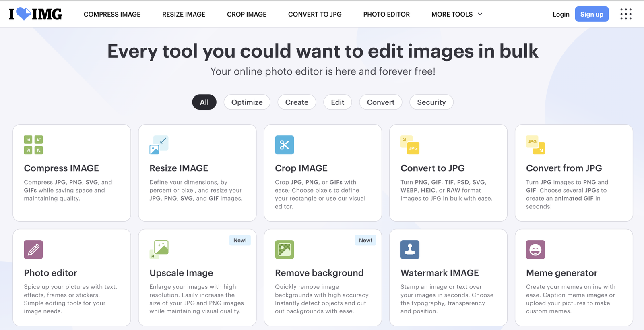The width and height of the screenshot is (644, 330).
Task: Open the Compress IMAGE card title
Action: (61, 168)
